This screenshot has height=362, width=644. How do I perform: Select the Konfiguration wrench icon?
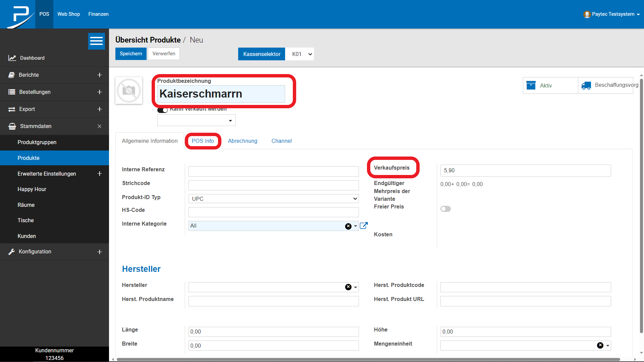pyautogui.click(x=12, y=252)
